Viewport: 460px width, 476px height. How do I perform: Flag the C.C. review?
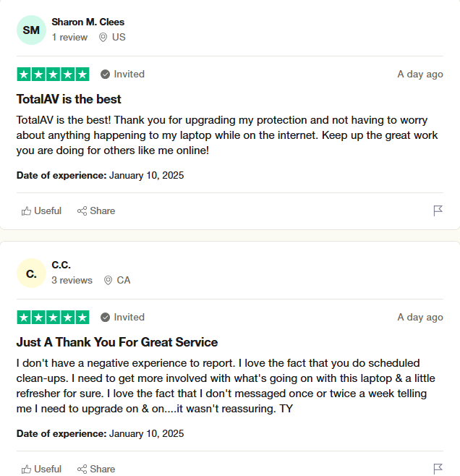pyautogui.click(x=438, y=469)
